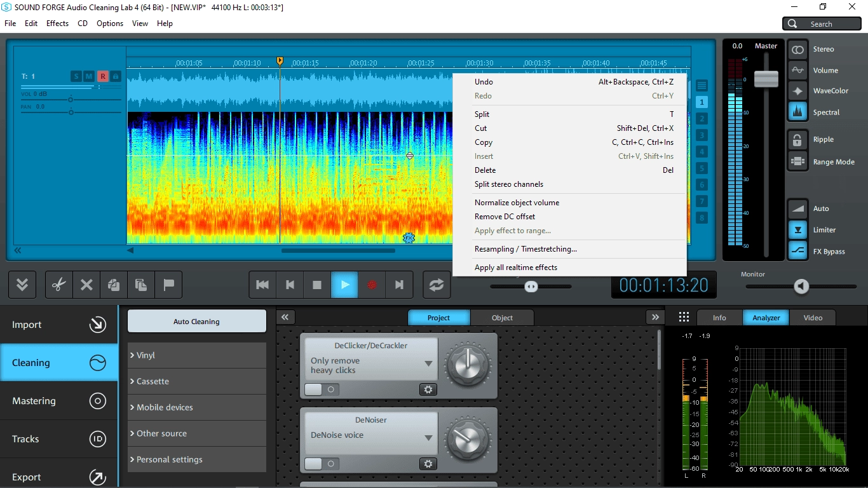Arm track 1 record R button
This screenshot has height=488, width=868.
(x=102, y=76)
